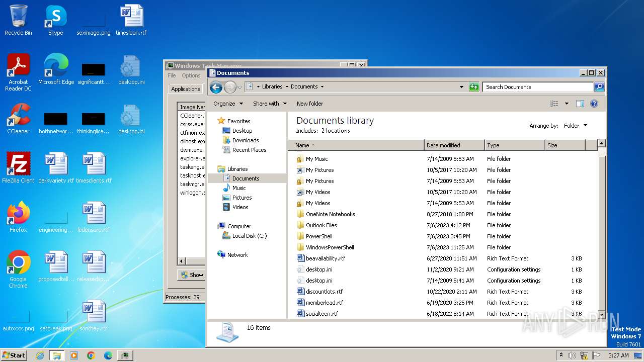The width and height of the screenshot is (644, 362).
Task: Select the Google Chrome desktop icon
Action: point(18,269)
